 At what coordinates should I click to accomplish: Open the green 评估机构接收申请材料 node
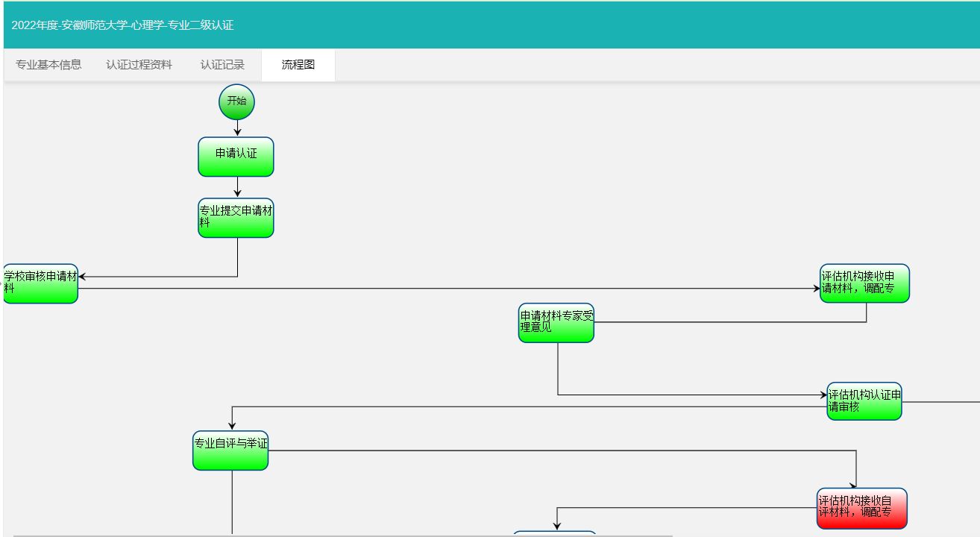pos(864,283)
